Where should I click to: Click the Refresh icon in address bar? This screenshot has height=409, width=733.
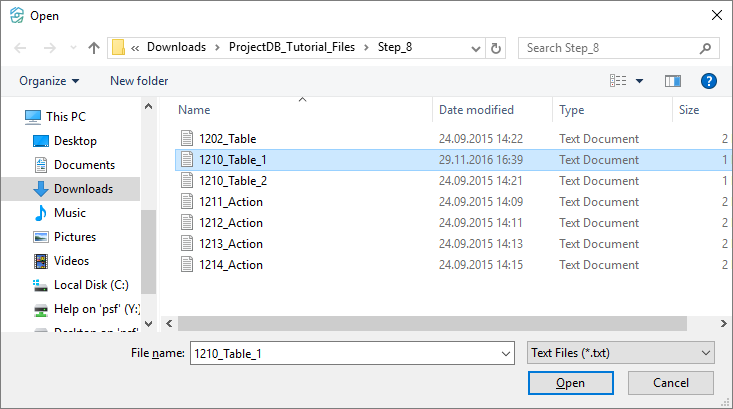pyautogui.click(x=496, y=47)
